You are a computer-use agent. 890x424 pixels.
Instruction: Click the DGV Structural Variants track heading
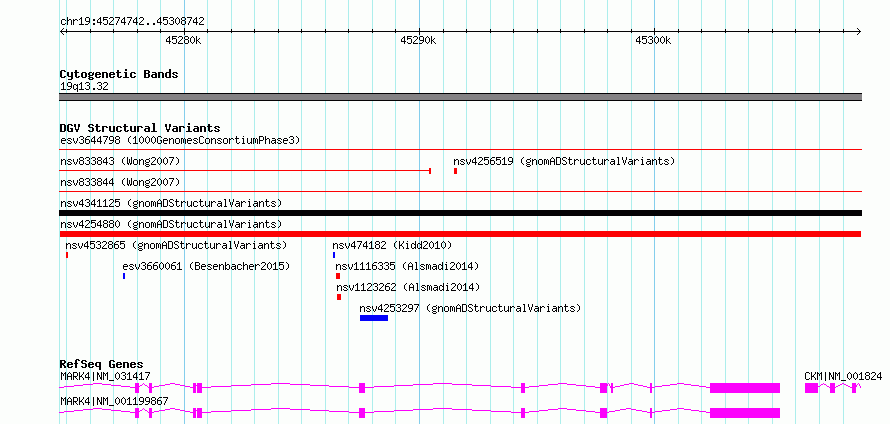pos(140,128)
